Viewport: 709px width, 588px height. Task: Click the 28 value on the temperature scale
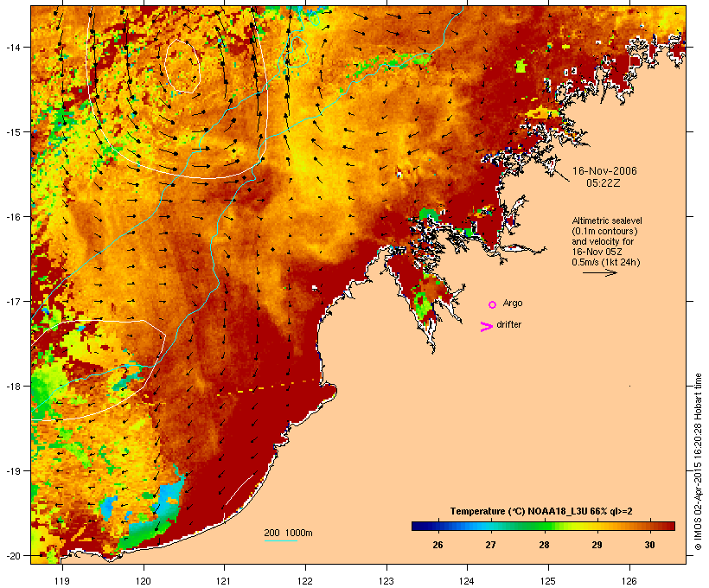(544, 545)
